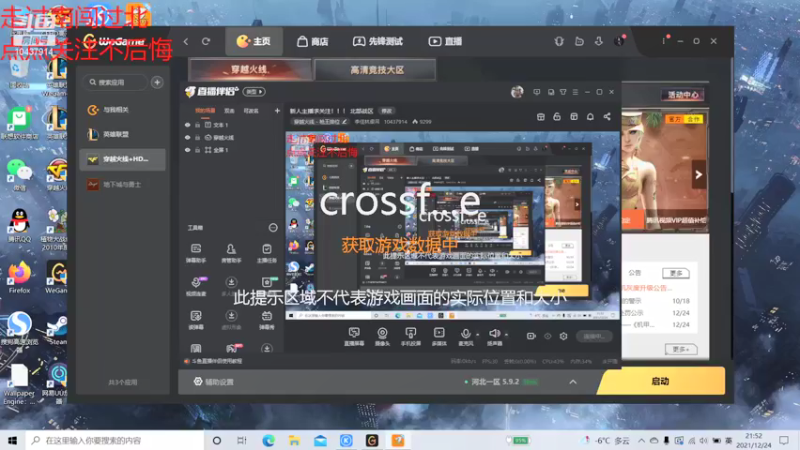Mute the 麦克风 microphone
The height and width of the screenshot is (450, 800).
(x=465, y=337)
